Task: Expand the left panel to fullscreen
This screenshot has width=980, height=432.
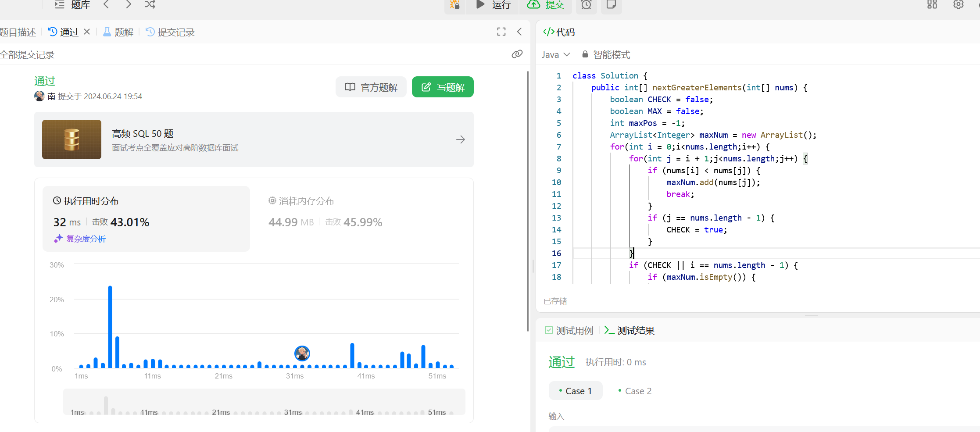Action: pos(501,32)
